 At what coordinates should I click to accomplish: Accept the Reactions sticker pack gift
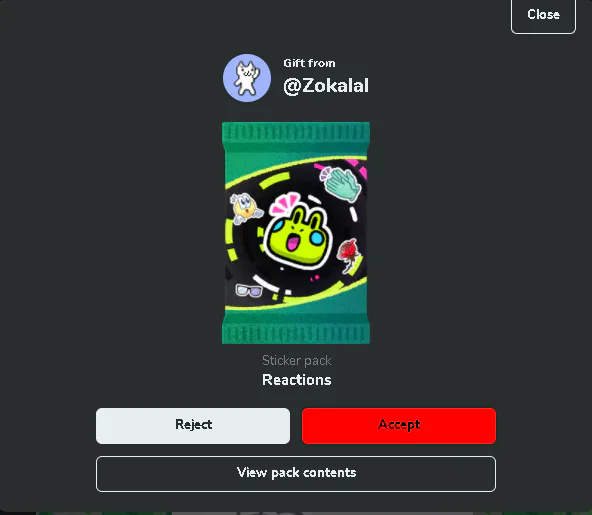coord(399,426)
